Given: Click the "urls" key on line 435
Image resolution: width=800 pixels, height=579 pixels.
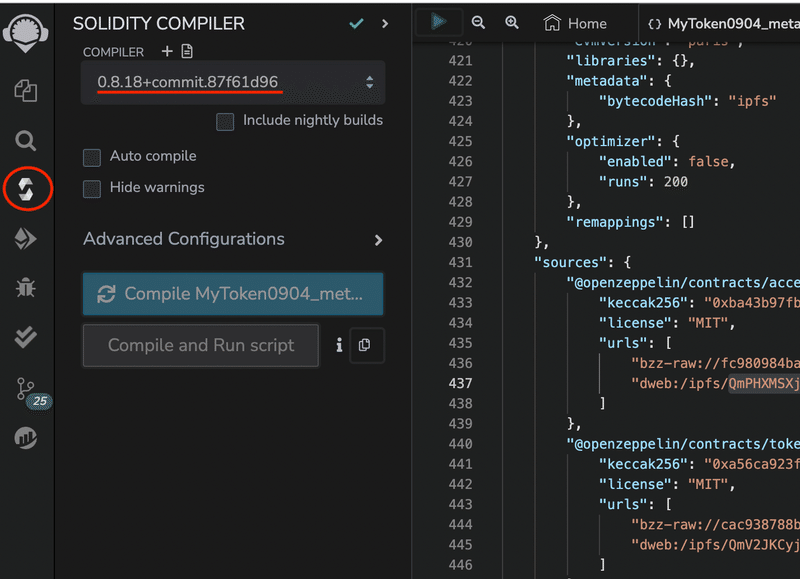Looking at the screenshot, I should point(623,343).
